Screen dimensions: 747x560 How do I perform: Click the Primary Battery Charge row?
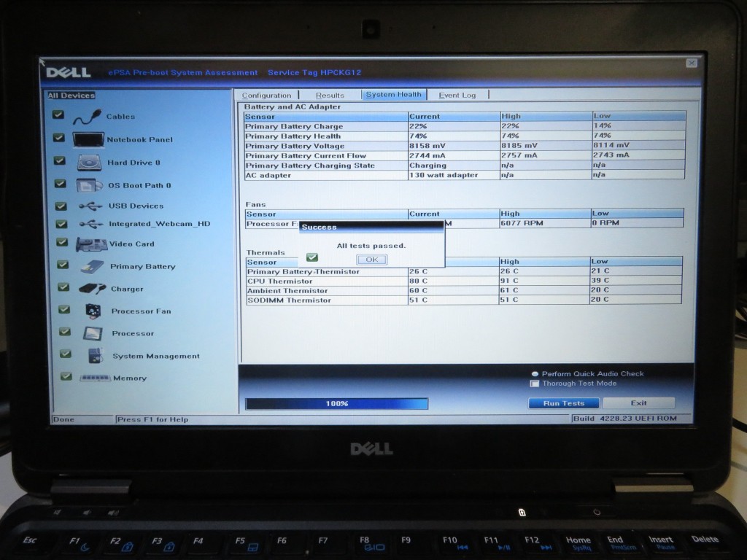tap(465, 126)
